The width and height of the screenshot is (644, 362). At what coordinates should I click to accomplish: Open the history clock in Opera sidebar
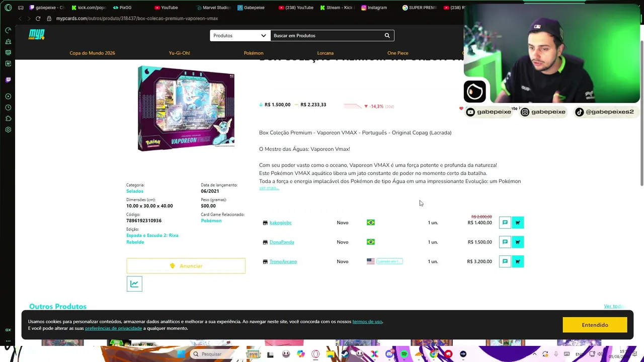[8, 108]
